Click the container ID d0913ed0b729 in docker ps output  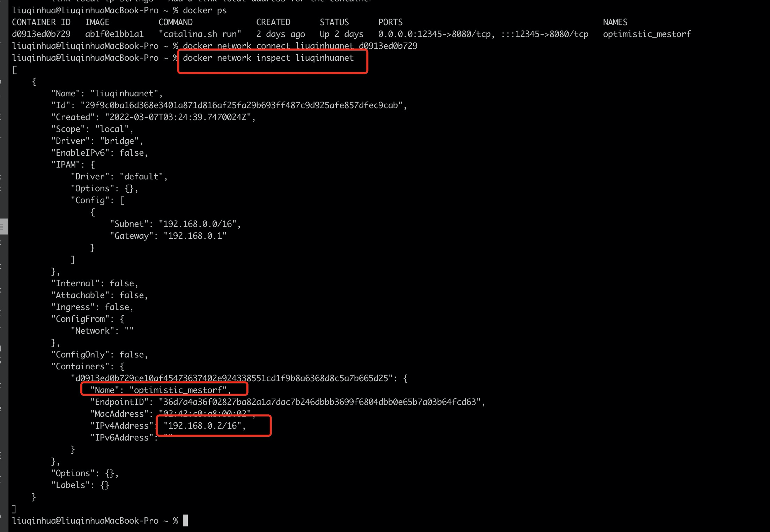[x=41, y=34]
